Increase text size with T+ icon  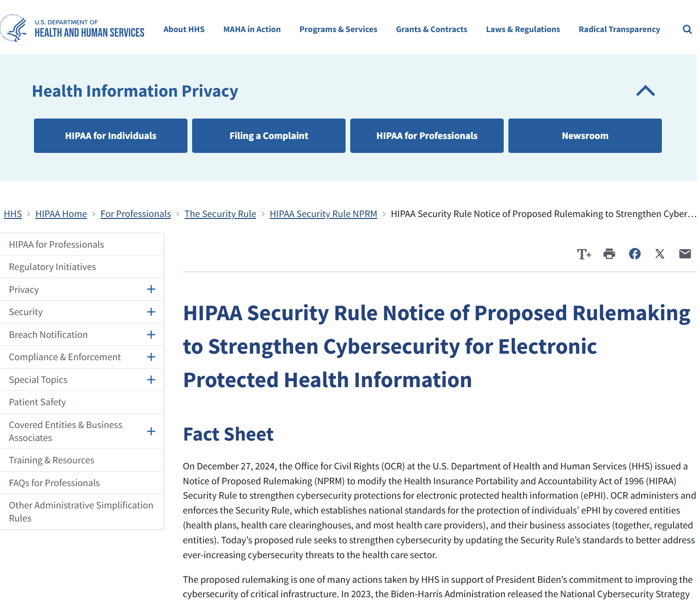(584, 254)
